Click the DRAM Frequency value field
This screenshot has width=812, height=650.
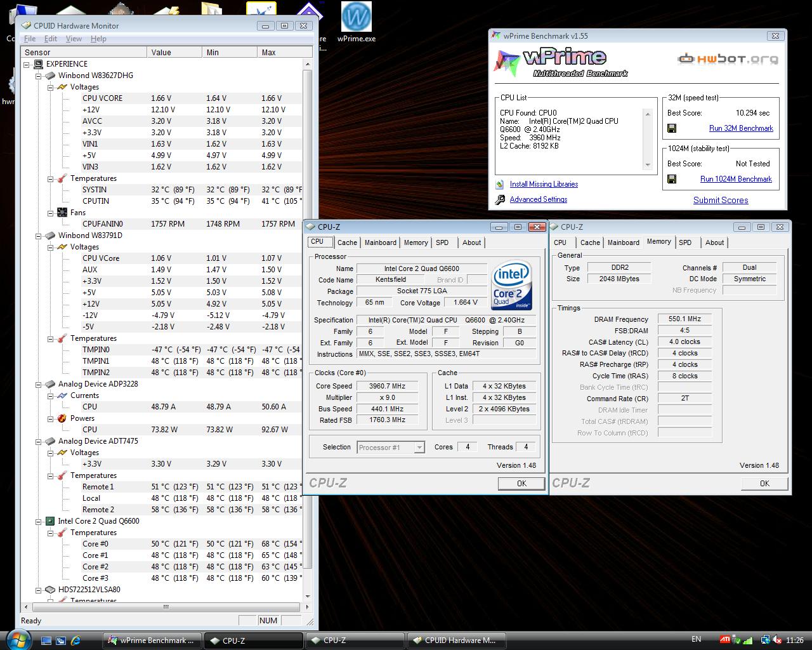pos(684,319)
